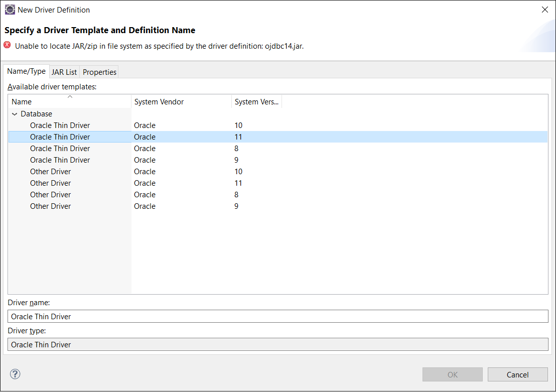Close the New Driver Definition dialog
The width and height of the screenshot is (556, 392).
(544, 10)
